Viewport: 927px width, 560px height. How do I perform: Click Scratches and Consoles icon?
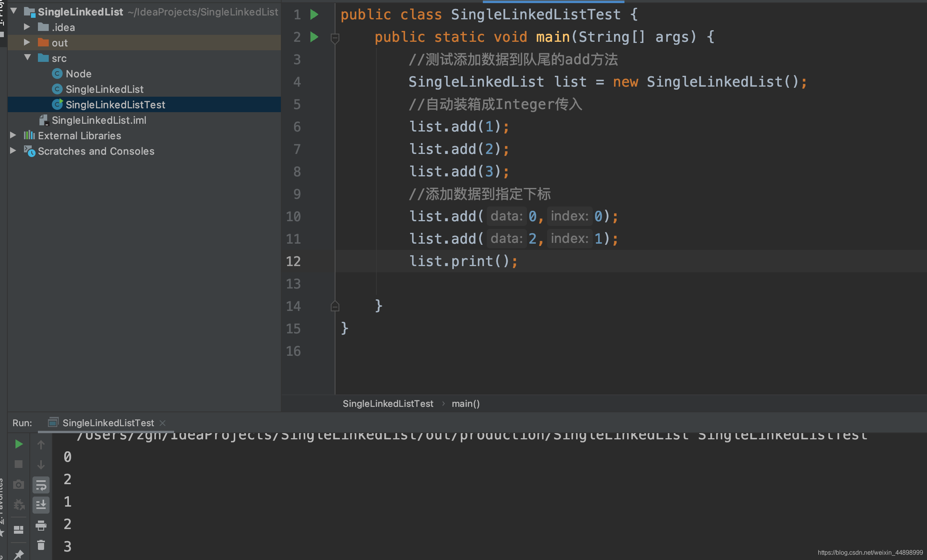pos(29,151)
